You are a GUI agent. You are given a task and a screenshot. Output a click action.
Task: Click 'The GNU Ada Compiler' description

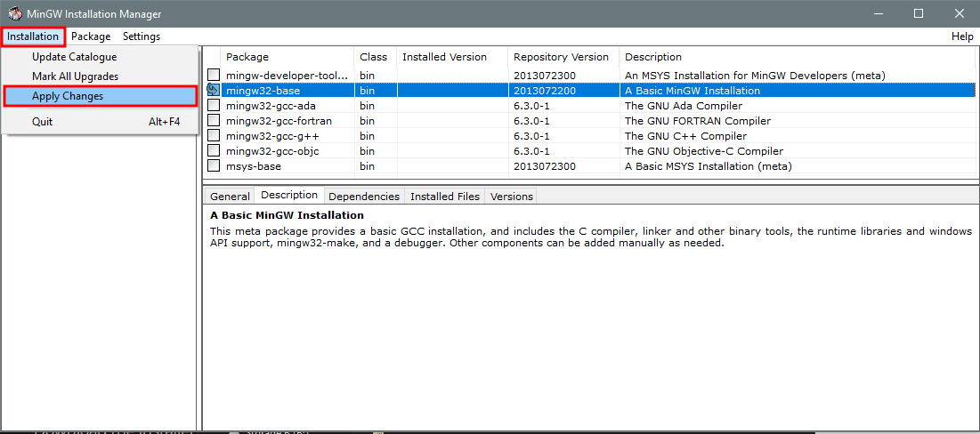click(684, 106)
